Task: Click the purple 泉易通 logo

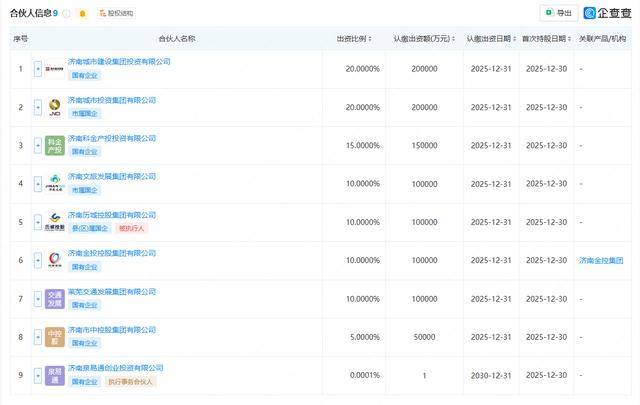Action: coord(55,375)
